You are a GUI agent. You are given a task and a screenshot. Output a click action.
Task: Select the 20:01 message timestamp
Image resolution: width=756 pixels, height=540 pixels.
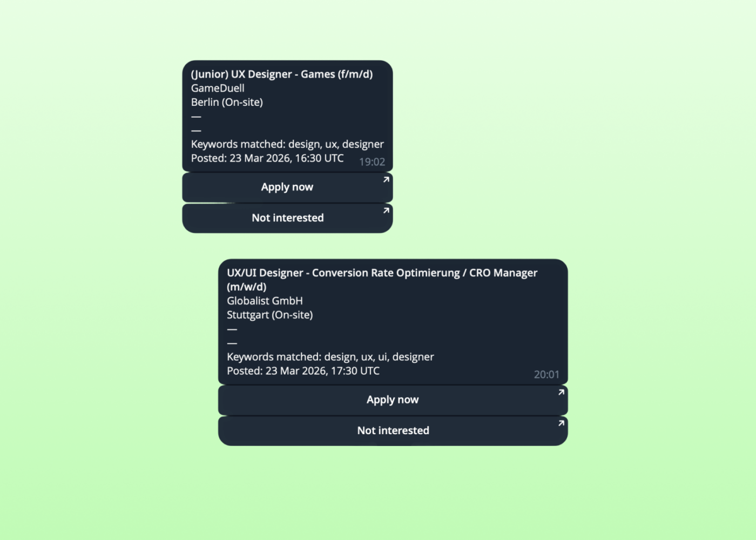[x=546, y=375]
